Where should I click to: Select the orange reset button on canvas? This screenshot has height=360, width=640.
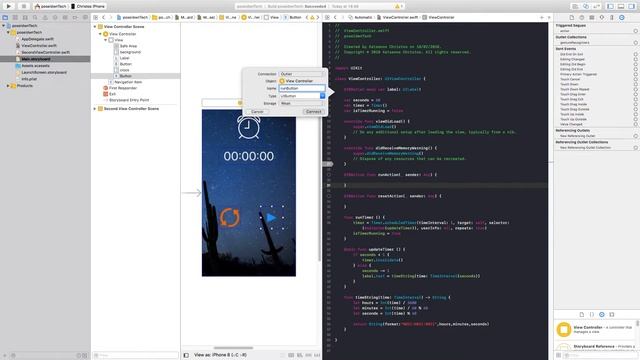(230, 217)
